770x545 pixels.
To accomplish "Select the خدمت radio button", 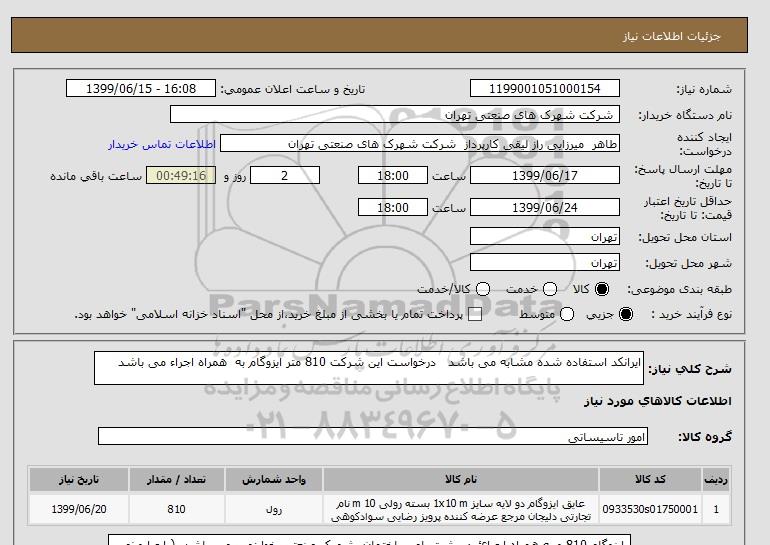I will pyautogui.click(x=550, y=289).
